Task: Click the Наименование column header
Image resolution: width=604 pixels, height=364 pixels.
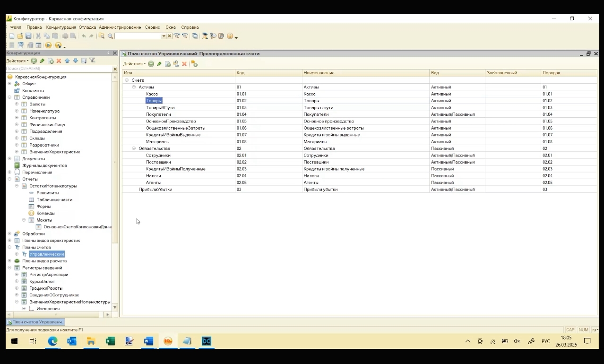Action: (319, 73)
